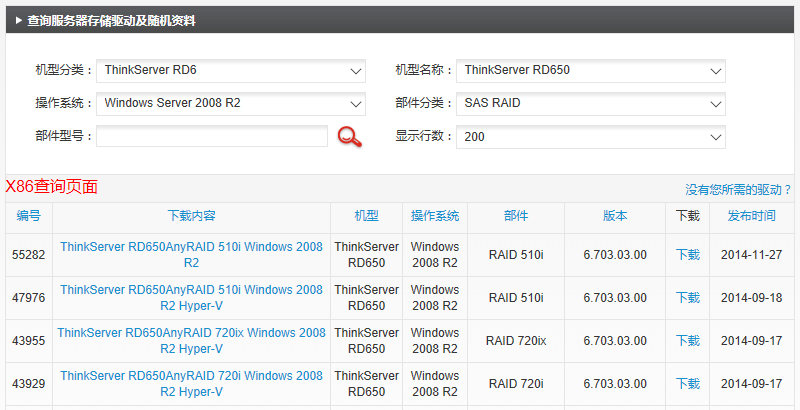Select the RAID 510i cell in row 55282
Image resolution: width=800 pixels, height=410 pixels.
click(516, 254)
